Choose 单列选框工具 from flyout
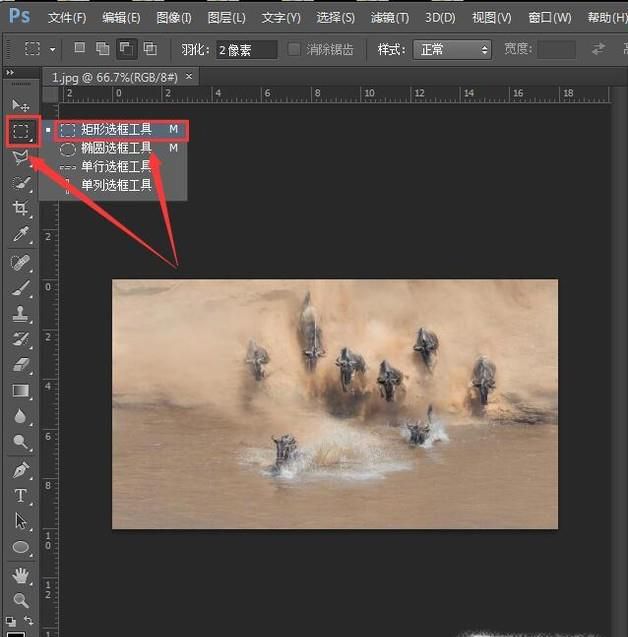628x637 pixels. tap(114, 185)
